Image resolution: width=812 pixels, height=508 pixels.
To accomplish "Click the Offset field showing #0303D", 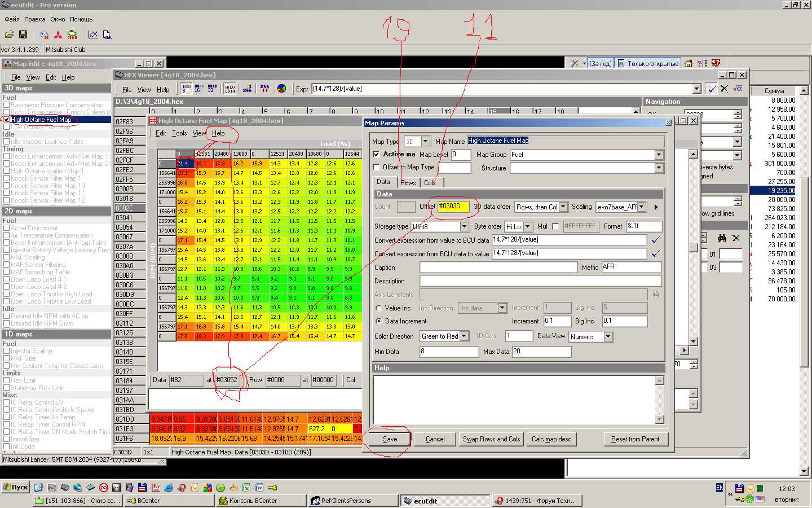I will click(x=453, y=207).
